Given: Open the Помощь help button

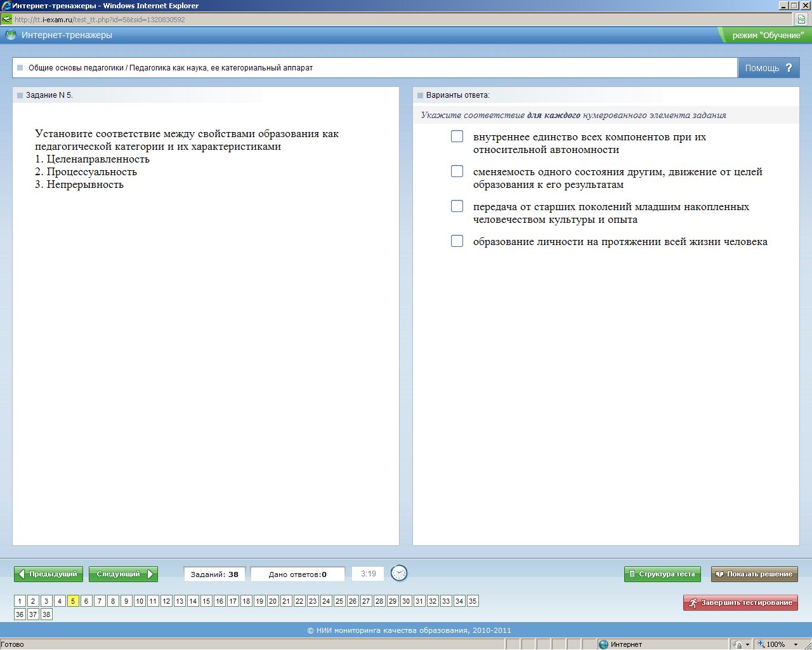Looking at the screenshot, I should (x=769, y=68).
